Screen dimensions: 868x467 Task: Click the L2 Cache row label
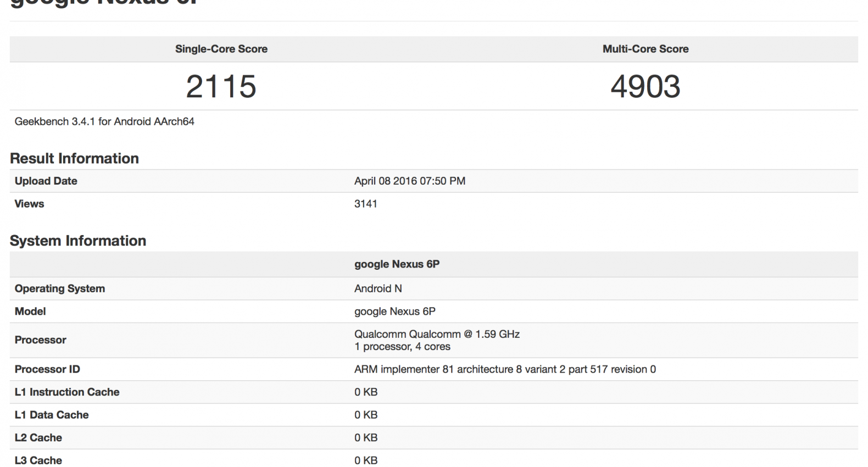coord(38,438)
